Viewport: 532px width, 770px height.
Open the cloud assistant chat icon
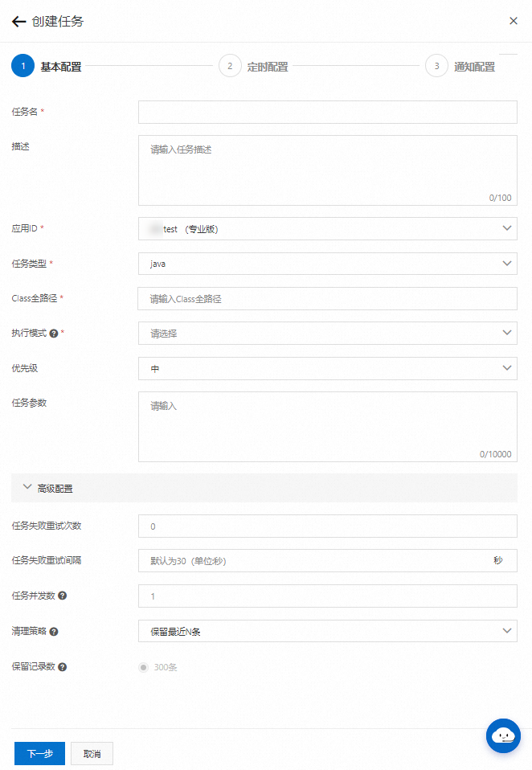tap(503, 735)
